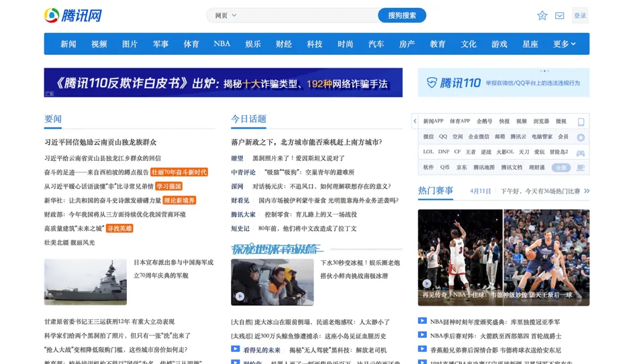The height and width of the screenshot is (364, 633).
Task: Open the 甘肃原省委书记王三运 news link
Action: (x=109, y=322)
